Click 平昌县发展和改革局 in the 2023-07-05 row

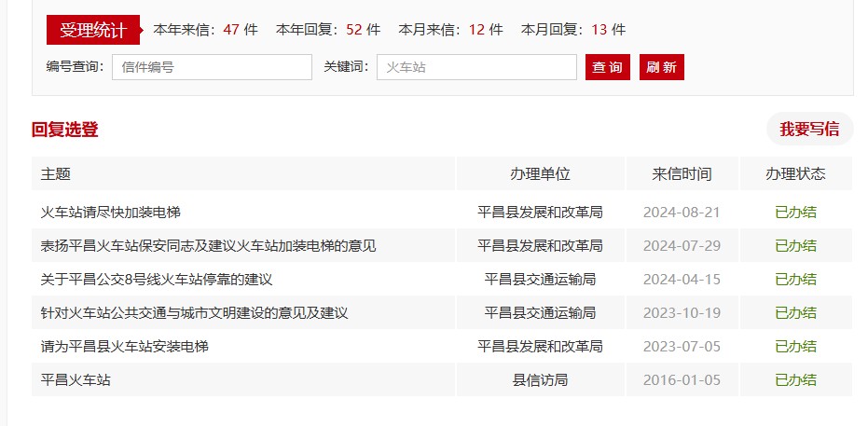point(541,347)
